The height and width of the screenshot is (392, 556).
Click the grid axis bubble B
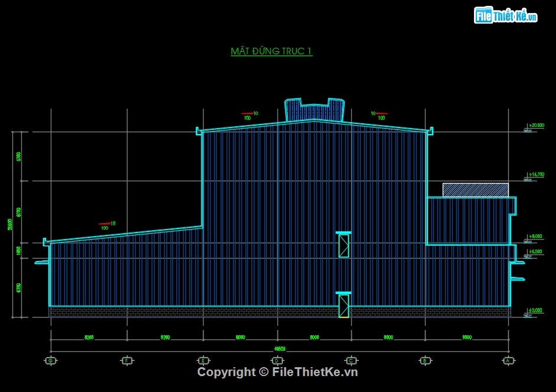click(425, 360)
